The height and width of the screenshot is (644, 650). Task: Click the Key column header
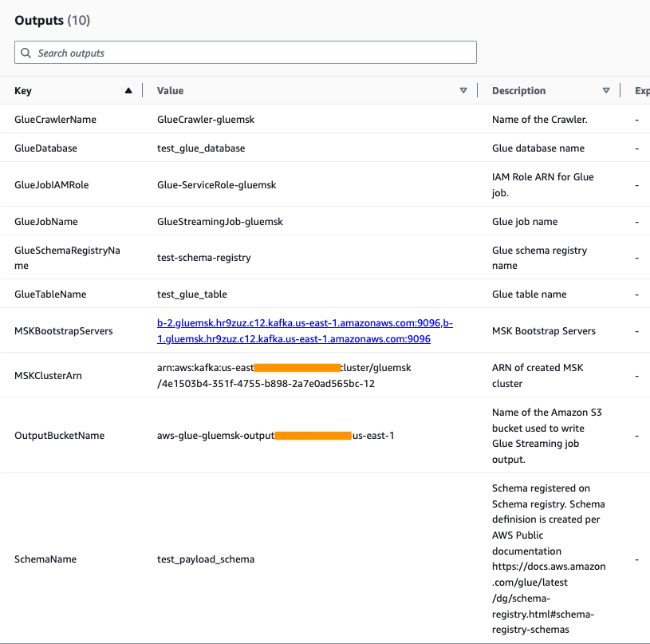22,90
